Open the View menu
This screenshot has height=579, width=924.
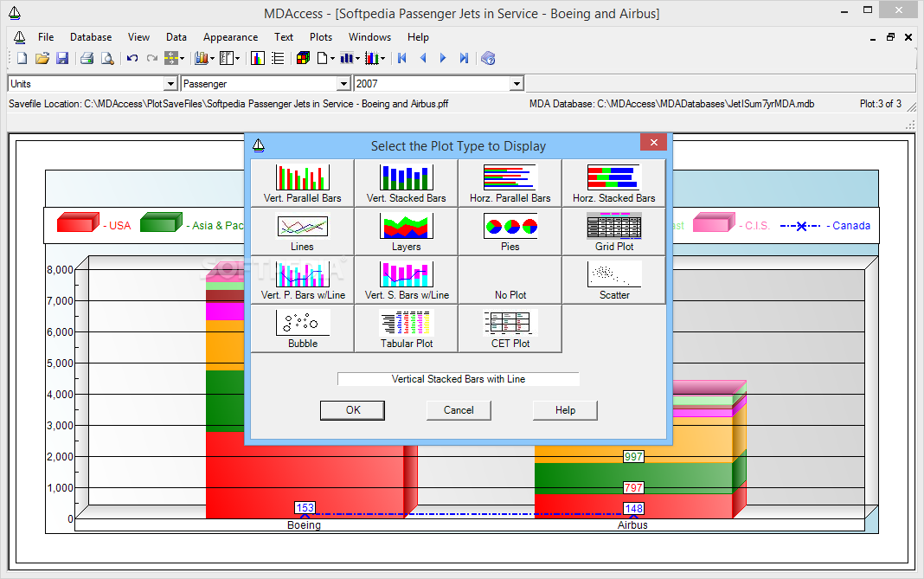click(138, 37)
